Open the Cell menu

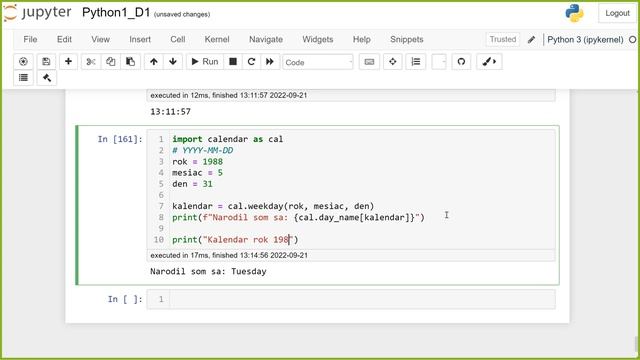pyautogui.click(x=178, y=40)
